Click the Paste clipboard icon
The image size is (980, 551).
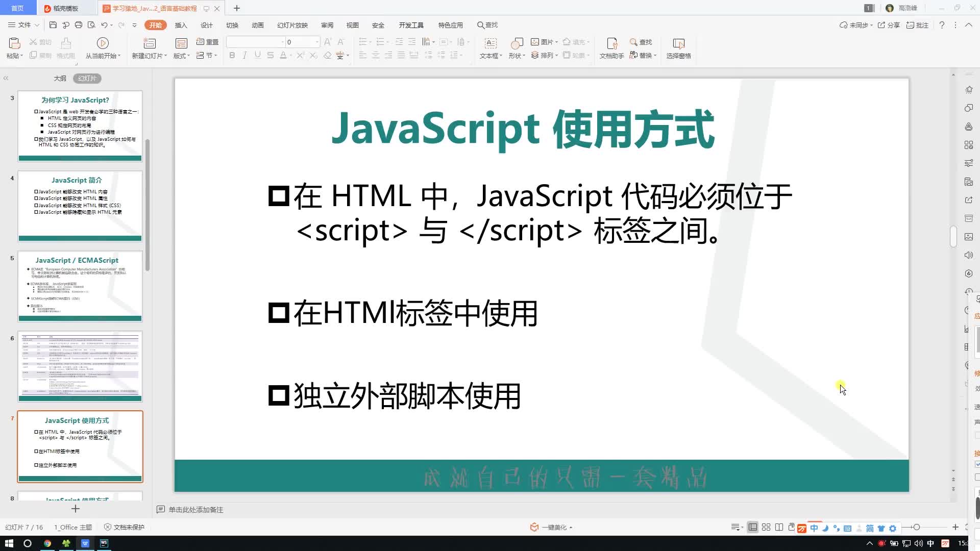tap(14, 43)
